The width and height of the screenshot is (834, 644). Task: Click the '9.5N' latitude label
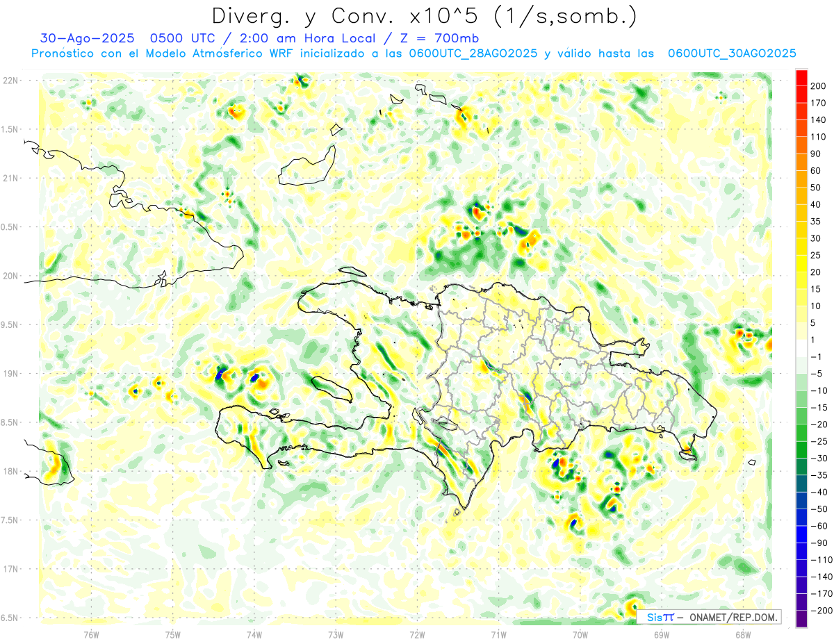pyautogui.click(x=10, y=324)
